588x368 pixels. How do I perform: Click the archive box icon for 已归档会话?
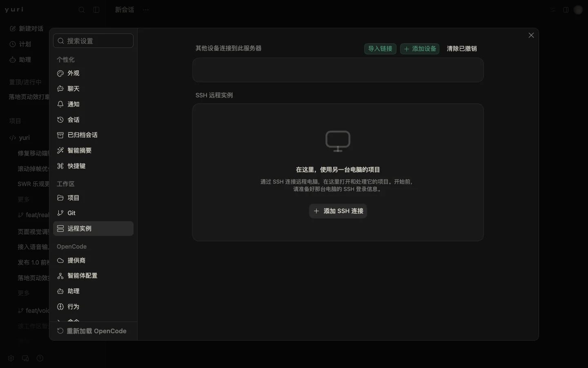60,135
